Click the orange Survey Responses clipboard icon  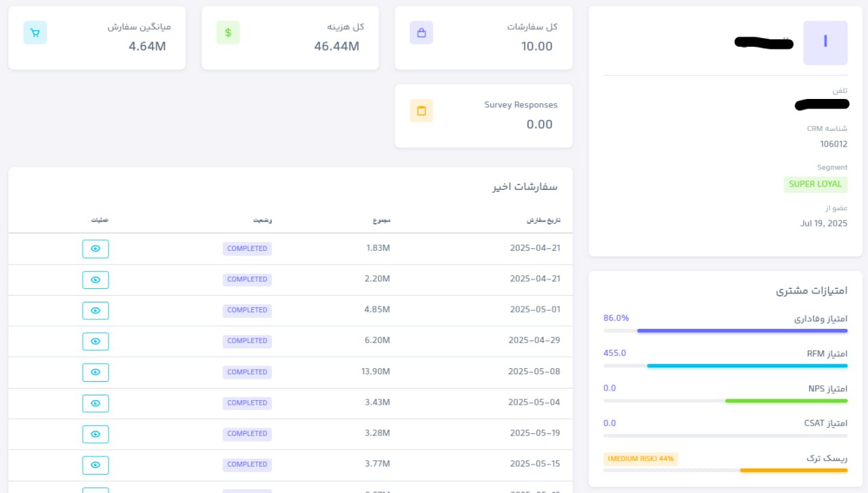point(421,111)
